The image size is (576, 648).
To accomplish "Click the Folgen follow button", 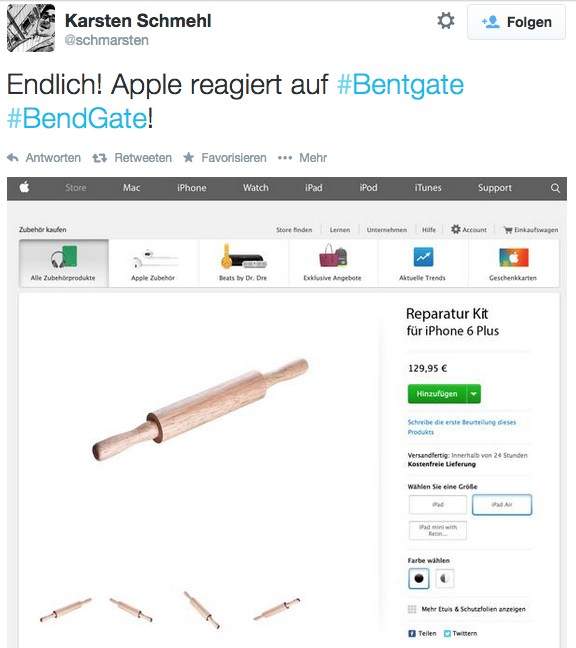I will coord(516,22).
